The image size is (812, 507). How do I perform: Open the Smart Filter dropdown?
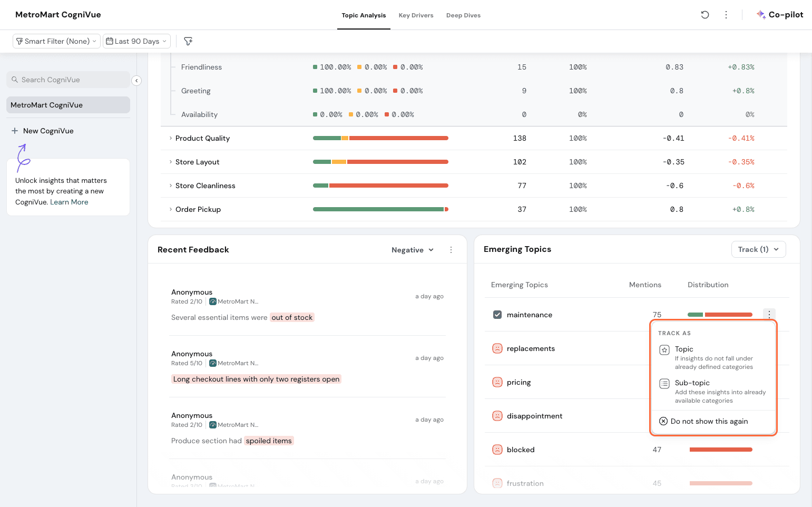coord(56,41)
